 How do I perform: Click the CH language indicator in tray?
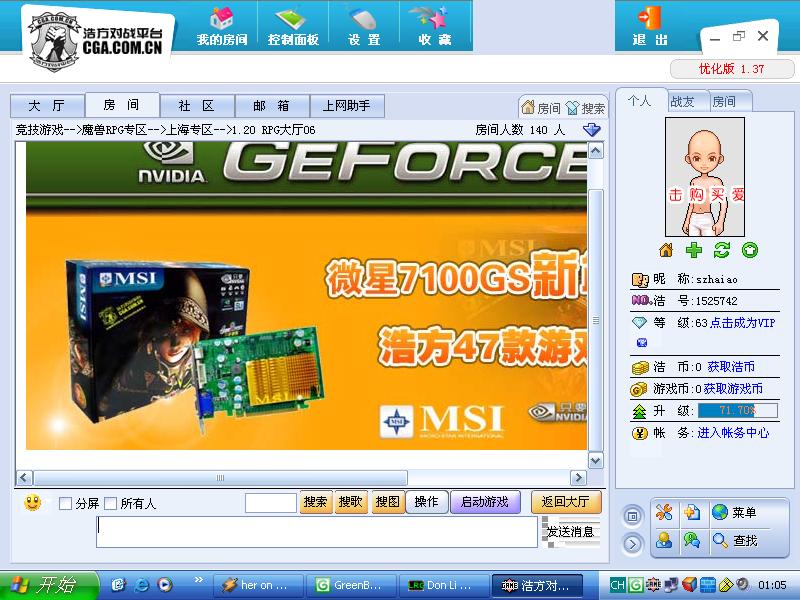[x=617, y=585]
